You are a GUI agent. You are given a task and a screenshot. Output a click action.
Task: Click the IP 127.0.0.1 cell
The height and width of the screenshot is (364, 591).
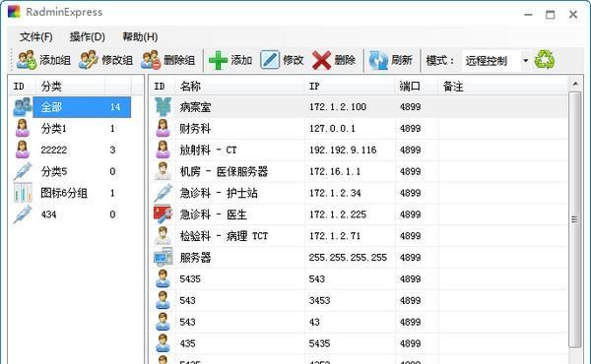[332, 129]
